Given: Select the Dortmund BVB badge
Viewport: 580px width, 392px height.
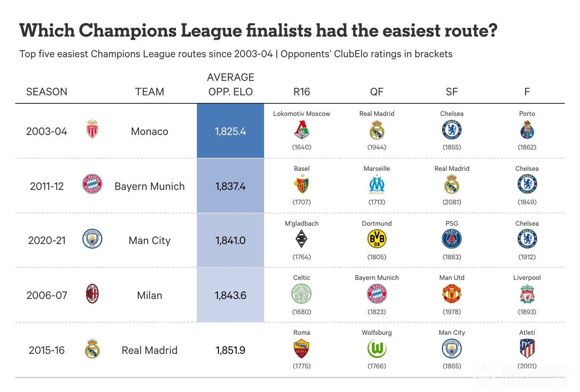Looking at the screenshot, I should [377, 239].
